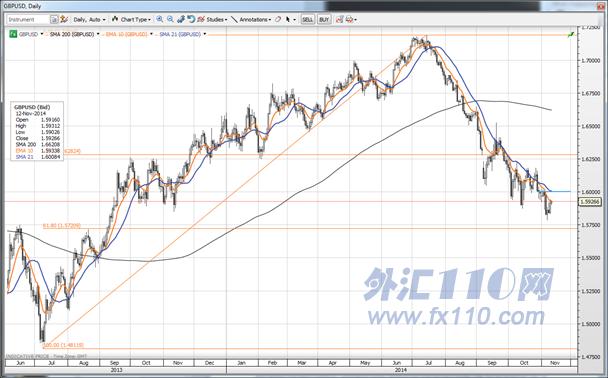This screenshot has height=378, width=608.
Task: Click the blue undo arrow icon
Action: tap(191, 19)
